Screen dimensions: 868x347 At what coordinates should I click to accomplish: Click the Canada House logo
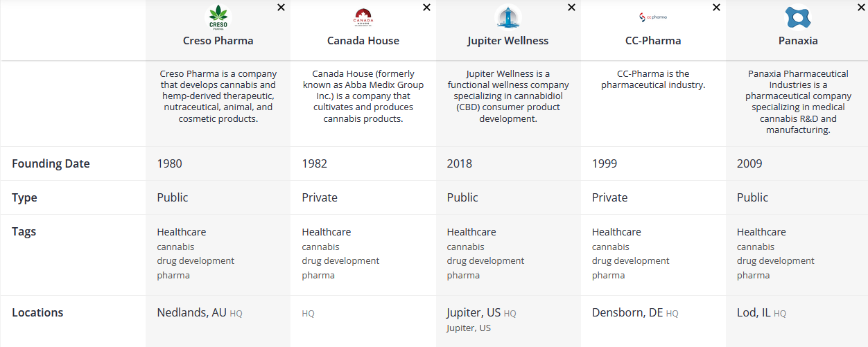pyautogui.click(x=363, y=17)
